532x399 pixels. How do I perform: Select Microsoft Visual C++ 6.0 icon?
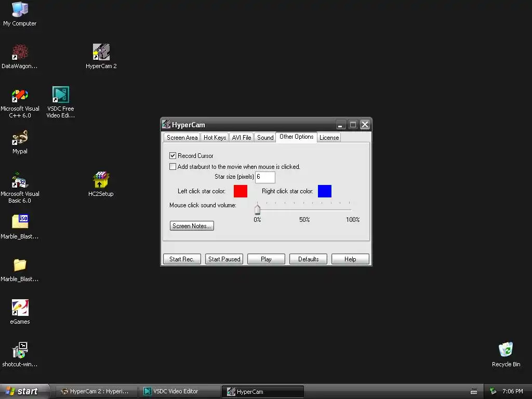click(20, 102)
